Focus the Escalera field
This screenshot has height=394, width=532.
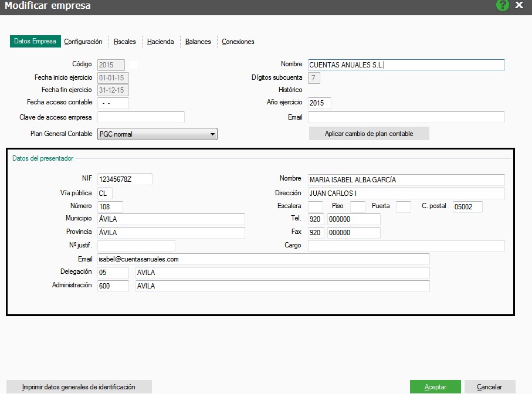[x=315, y=206]
